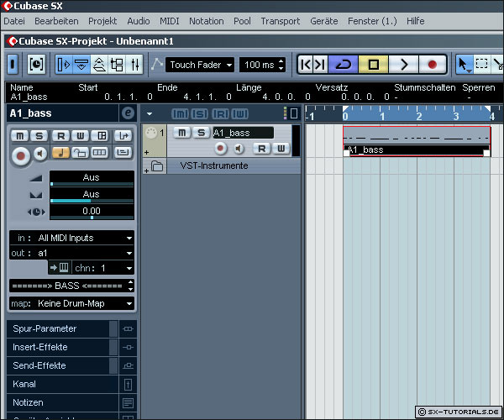Toggle Monitor speaker button in Inspector
This screenshot has height=420, width=504.
click(40, 154)
